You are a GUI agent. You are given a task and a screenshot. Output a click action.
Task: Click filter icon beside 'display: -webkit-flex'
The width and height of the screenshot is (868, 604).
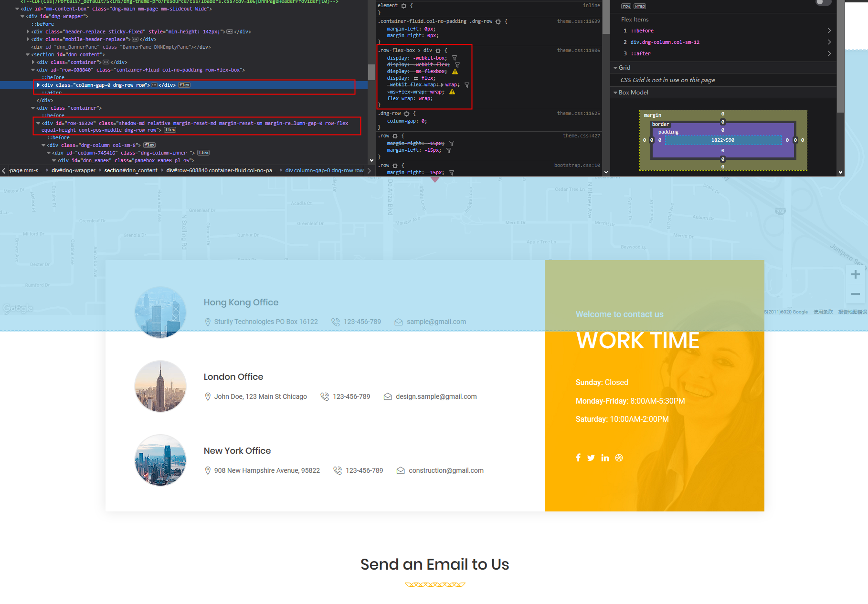(457, 65)
